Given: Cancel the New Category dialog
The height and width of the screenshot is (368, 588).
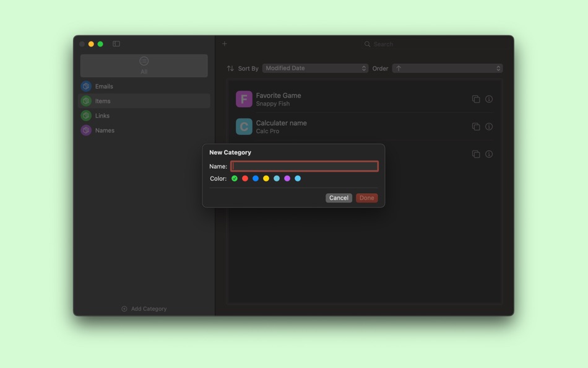Looking at the screenshot, I should pos(339,198).
